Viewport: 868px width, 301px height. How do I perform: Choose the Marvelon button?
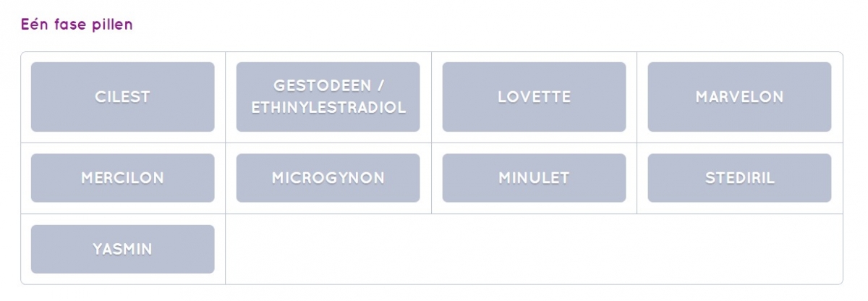[x=739, y=97]
